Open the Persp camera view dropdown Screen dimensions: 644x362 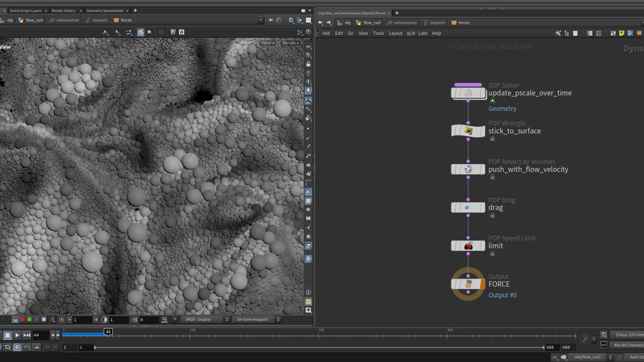pos(268,43)
